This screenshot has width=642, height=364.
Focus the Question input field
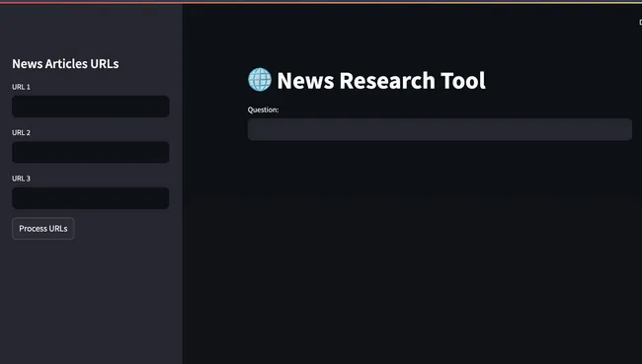click(x=440, y=129)
